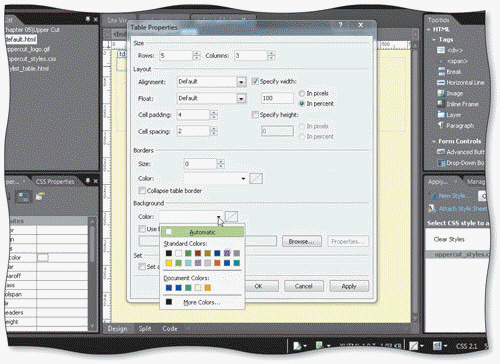This screenshot has width=500, height=364.
Task: Collapse the HTML section in Toolbox
Action: 429,30
